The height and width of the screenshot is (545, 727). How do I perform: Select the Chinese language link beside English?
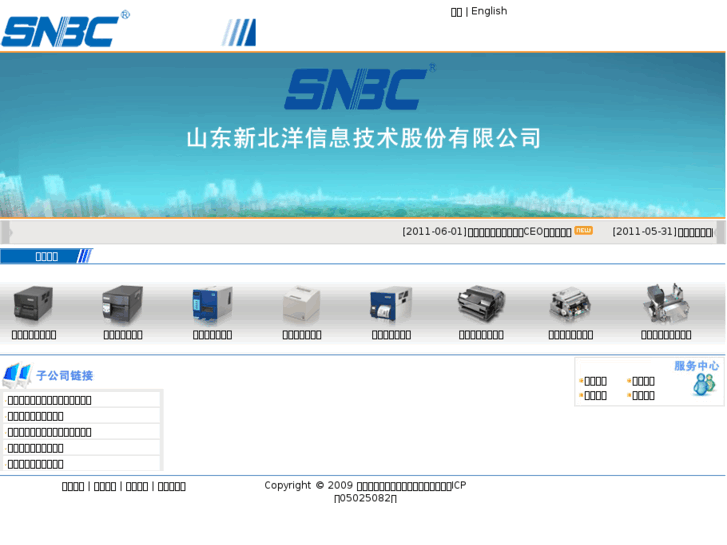point(456,12)
